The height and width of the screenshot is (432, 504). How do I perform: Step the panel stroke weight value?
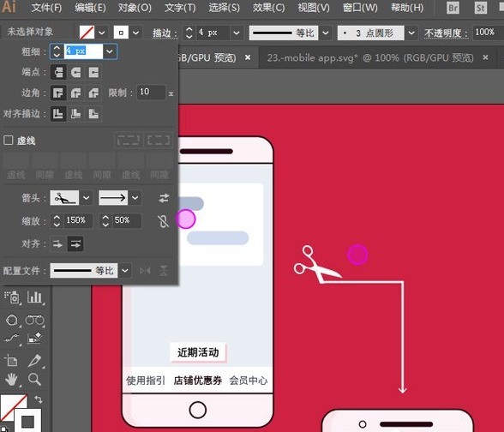point(57,51)
